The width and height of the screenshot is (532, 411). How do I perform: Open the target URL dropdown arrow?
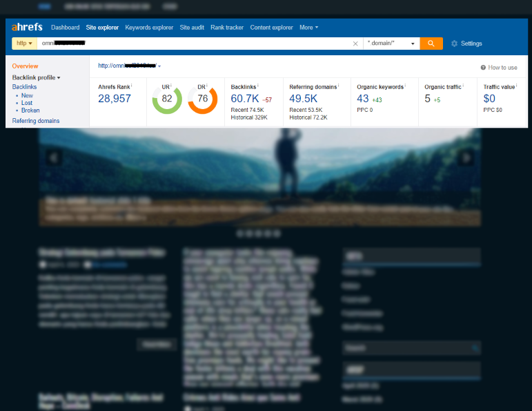159,66
